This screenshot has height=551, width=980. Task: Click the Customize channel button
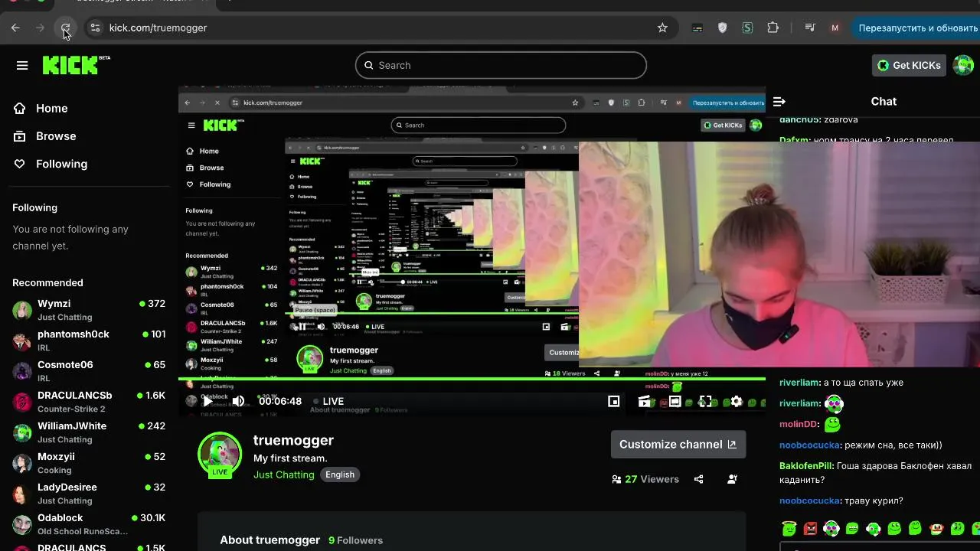[x=678, y=444]
